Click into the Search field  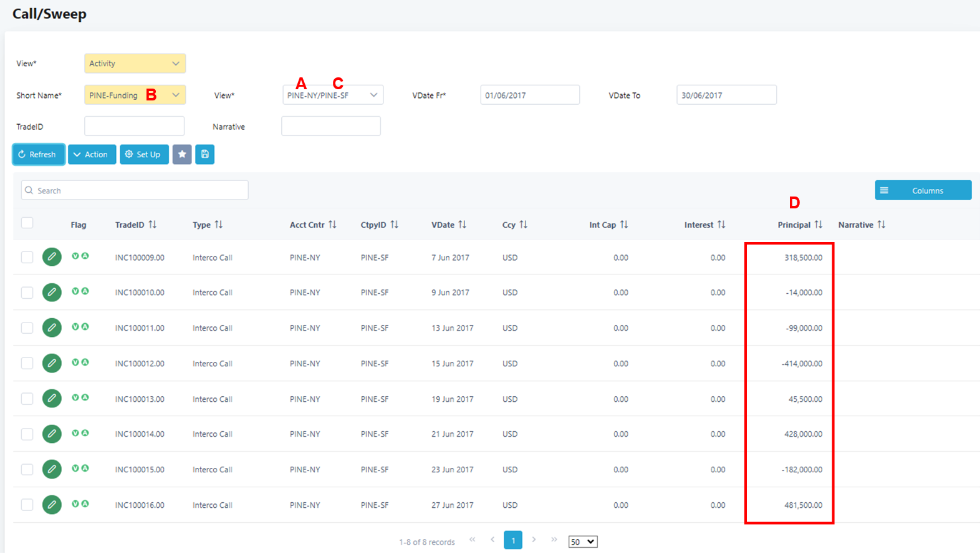[x=135, y=190]
